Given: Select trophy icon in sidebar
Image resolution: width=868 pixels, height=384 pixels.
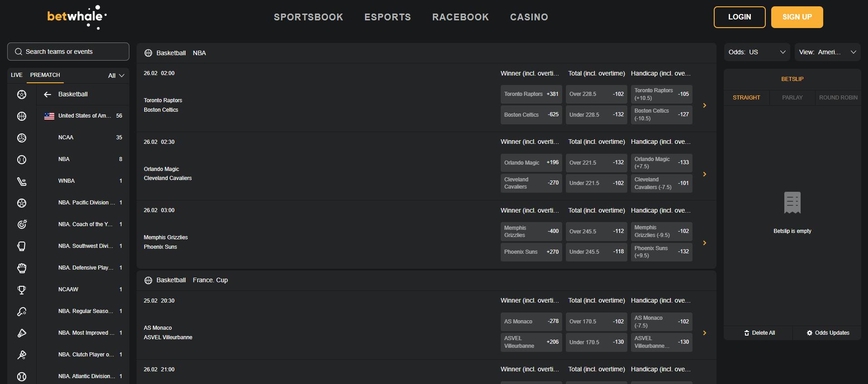Looking at the screenshot, I should coord(22,289).
